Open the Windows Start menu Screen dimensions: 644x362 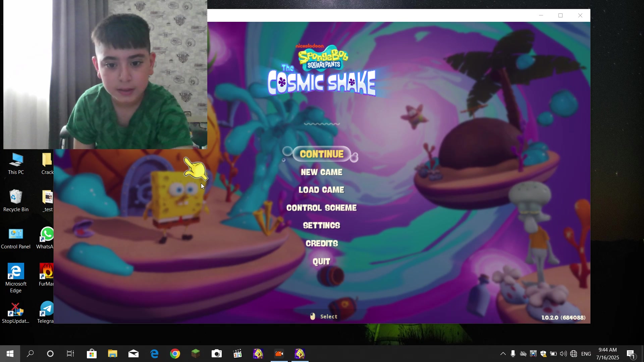click(10, 354)
